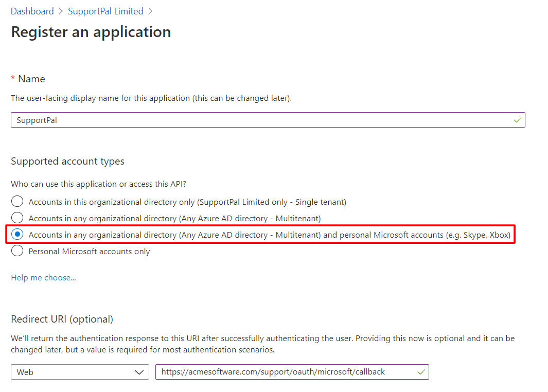Click the green checkmark in Redirect URI field
Viewport: 548px width, 392px height.
coord(421,372)
